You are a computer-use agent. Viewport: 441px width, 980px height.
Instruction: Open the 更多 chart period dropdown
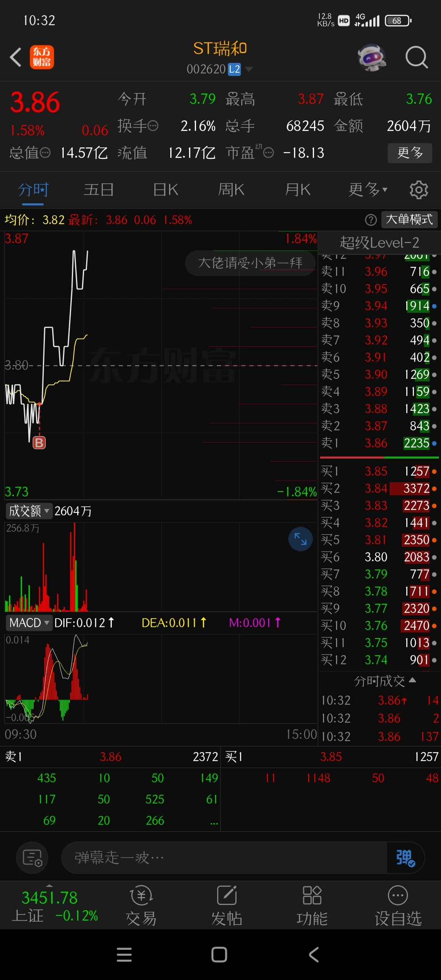click(x=368, y=190)
